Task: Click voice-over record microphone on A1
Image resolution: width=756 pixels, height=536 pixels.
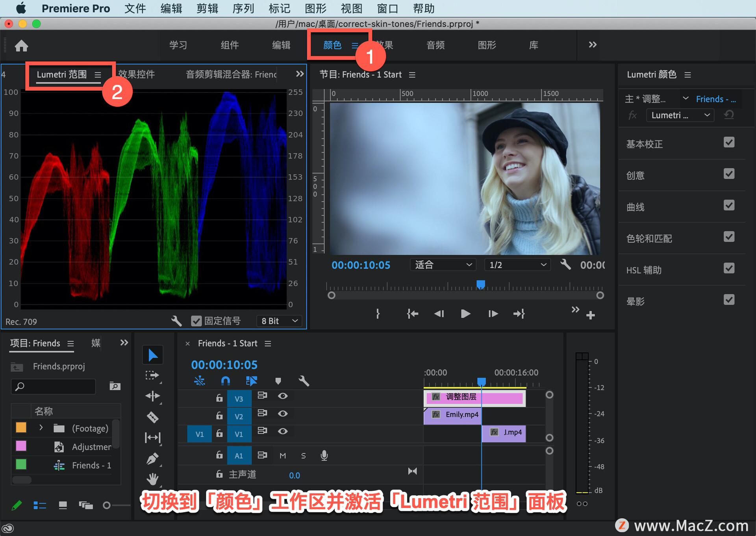Action: pos(324,455)
